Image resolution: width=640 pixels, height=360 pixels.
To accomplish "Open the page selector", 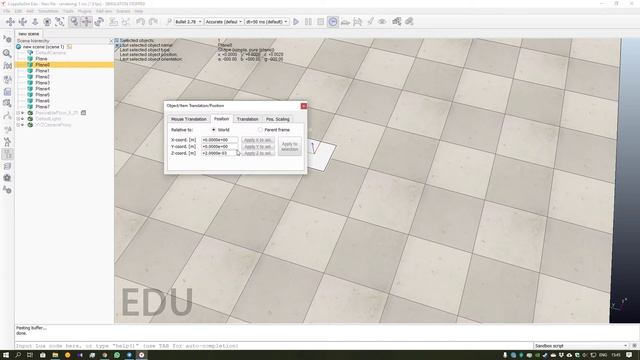I will [x=397, y=22].
